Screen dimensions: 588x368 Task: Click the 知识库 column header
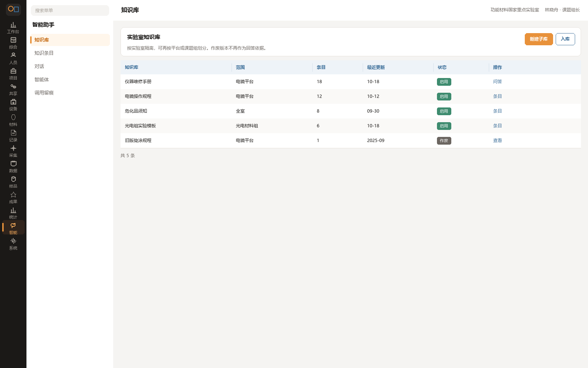pos(132,67)
